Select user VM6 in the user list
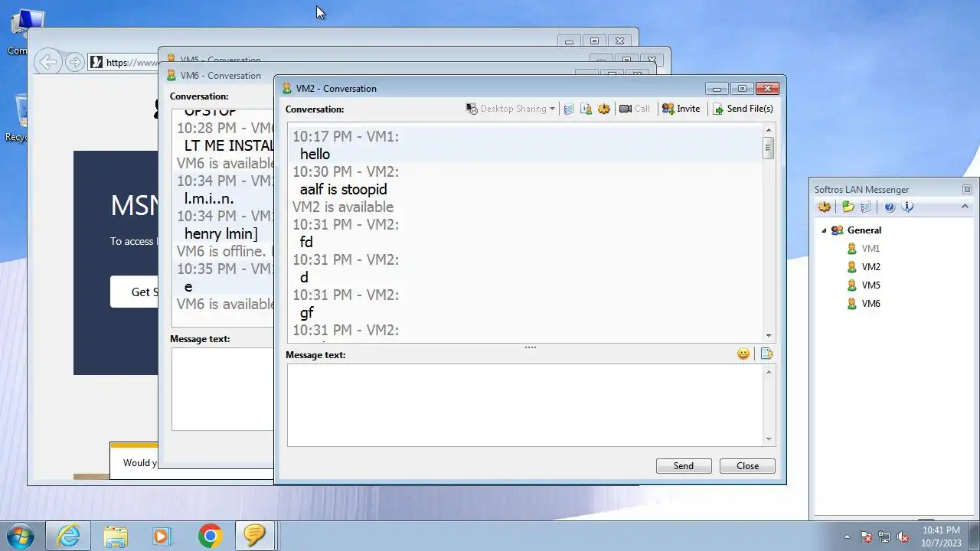This screenshot has width=980, height=551. point(871,304)
